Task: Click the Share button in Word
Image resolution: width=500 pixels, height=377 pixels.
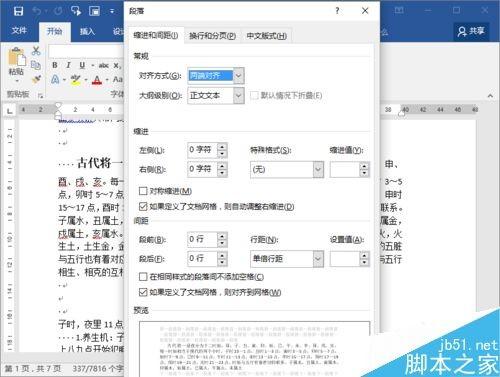Action: pos(471,31)
